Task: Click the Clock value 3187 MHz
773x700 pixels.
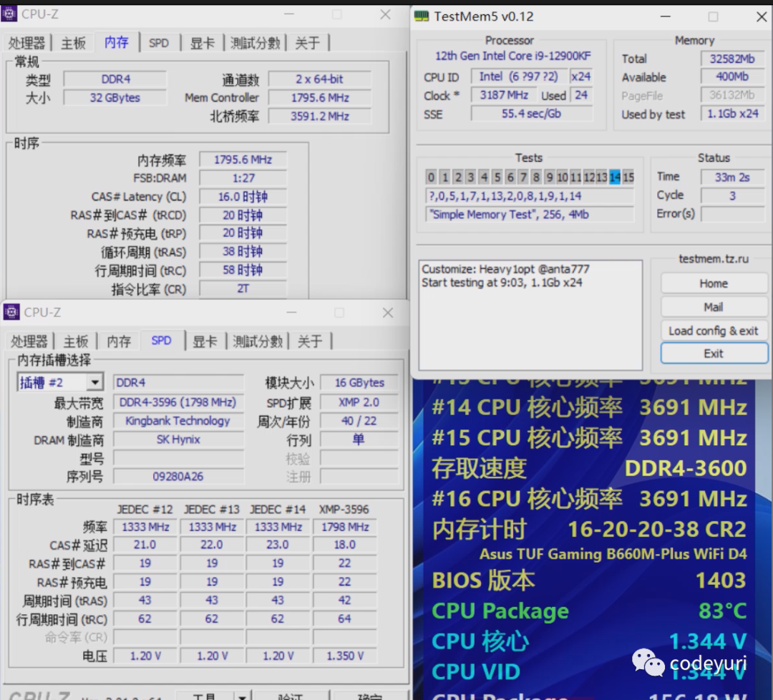Action: [504, 95]
